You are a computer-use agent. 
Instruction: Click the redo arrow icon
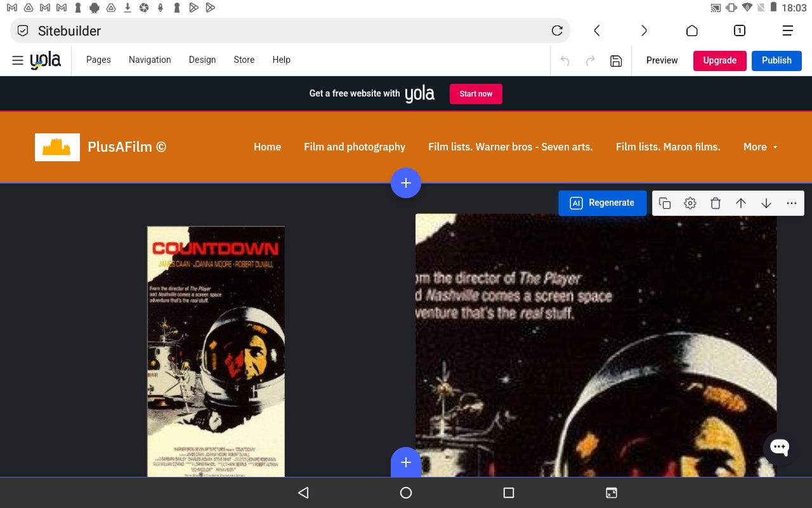(x=590, y=61)
